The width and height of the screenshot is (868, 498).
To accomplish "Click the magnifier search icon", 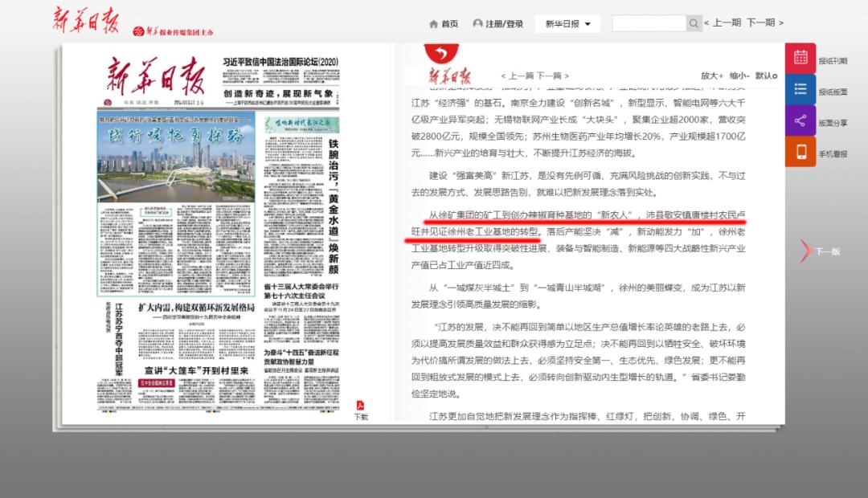I will point(694,23).
